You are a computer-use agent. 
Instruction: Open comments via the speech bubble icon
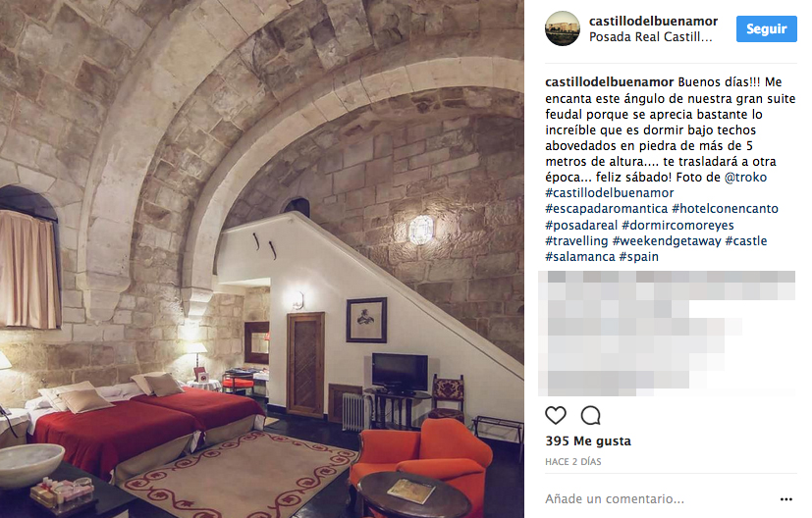(590, 415)
